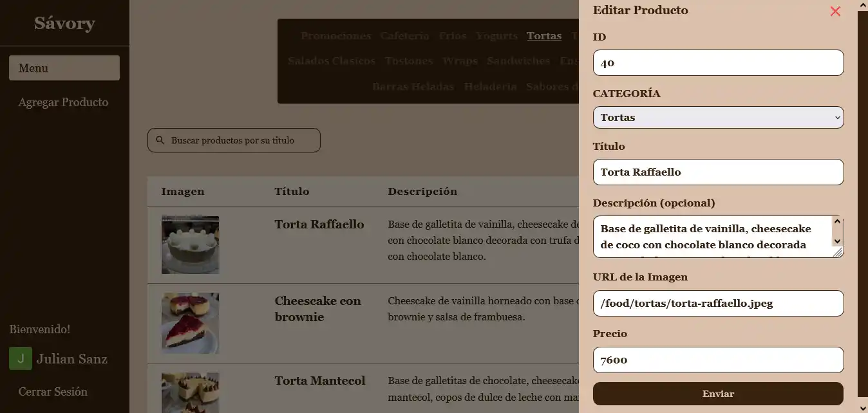This screenshot has height=413, width=868.
Task: Click the Torta Raffaello table title
Action: coord(319,225)
